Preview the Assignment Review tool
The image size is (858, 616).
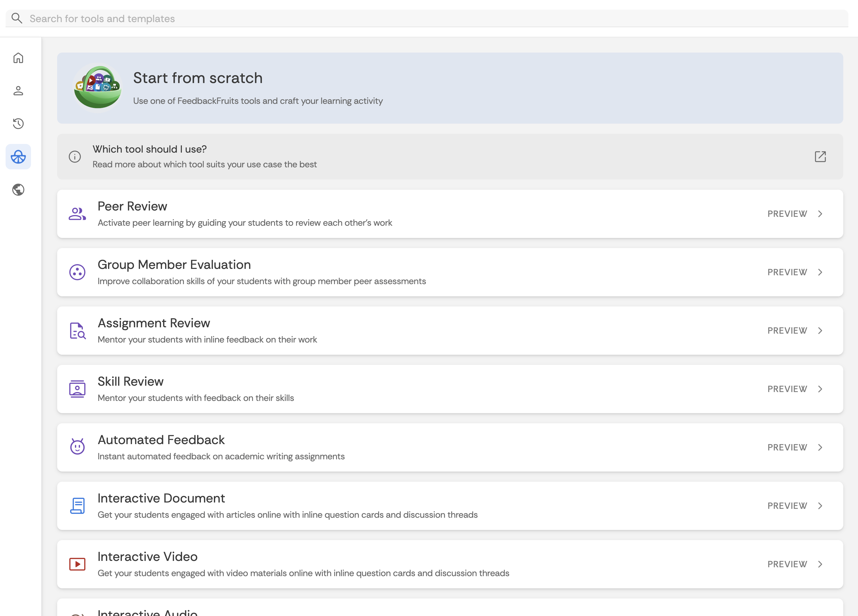click(x=787, y=331)
